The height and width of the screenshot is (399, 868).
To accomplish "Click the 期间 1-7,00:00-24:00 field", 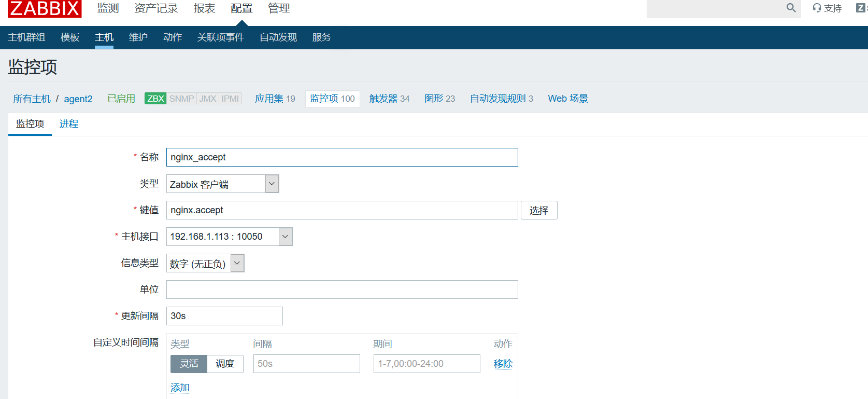I will [427, 364].
